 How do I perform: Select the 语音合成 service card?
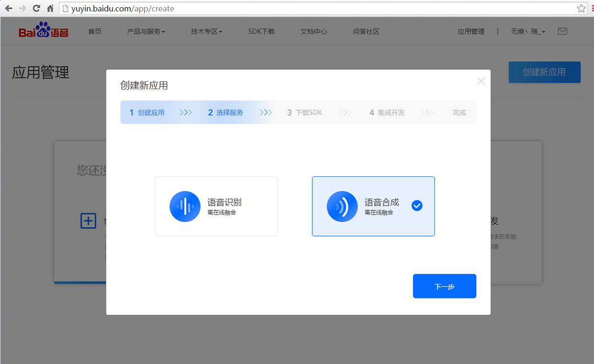point(373,206)
